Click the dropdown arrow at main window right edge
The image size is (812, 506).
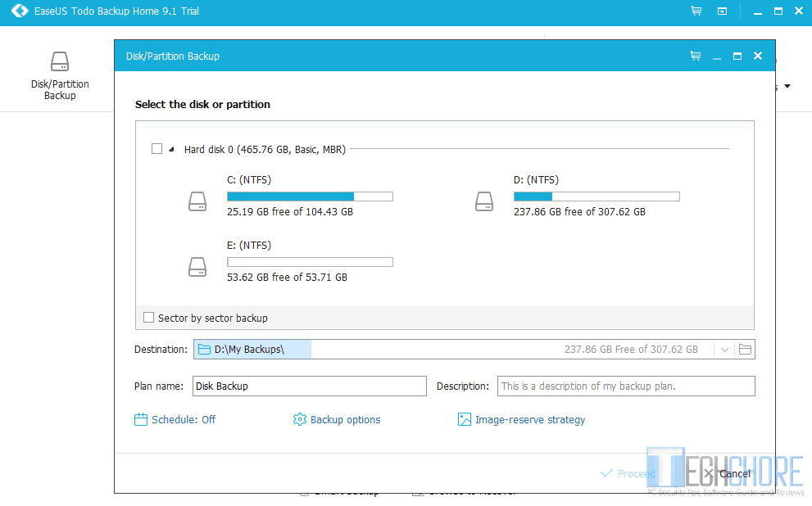787,86
